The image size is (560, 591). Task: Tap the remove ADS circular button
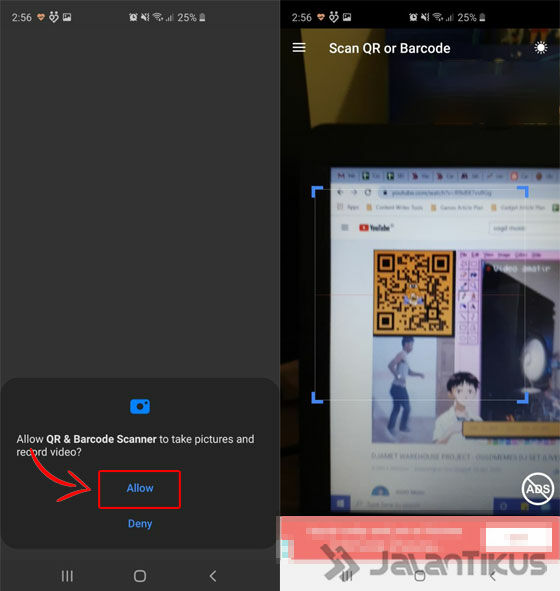(x=537, y=489)
